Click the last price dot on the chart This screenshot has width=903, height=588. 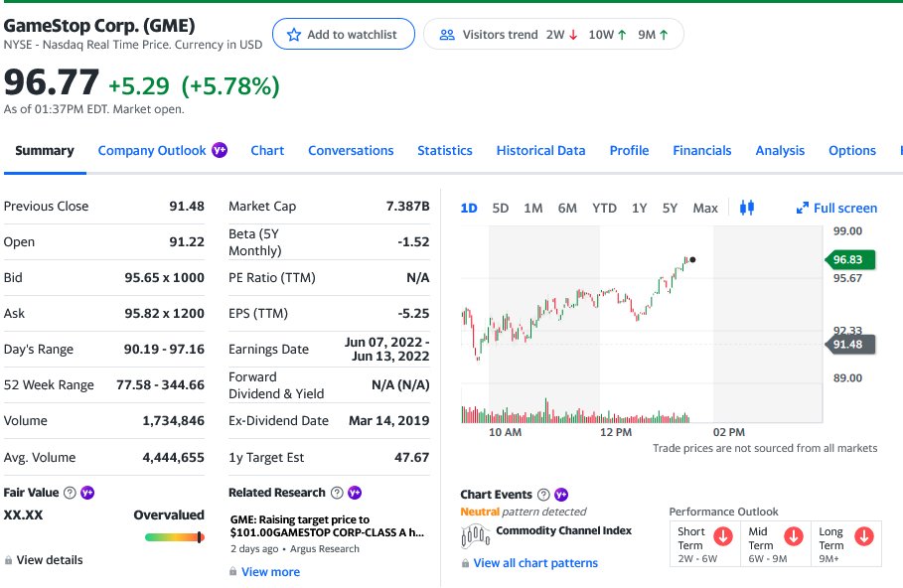pyautogui.click(x=692, y=260)
